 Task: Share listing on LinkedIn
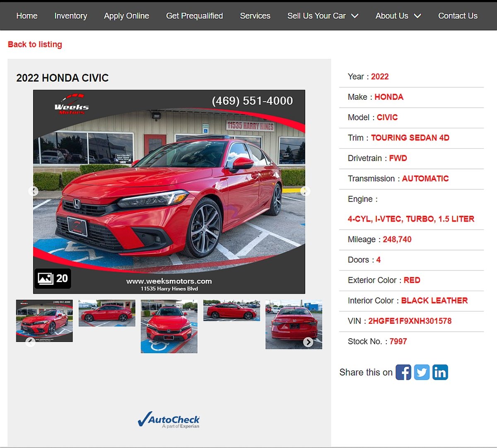pyautogui.click(x=440, y=372)
